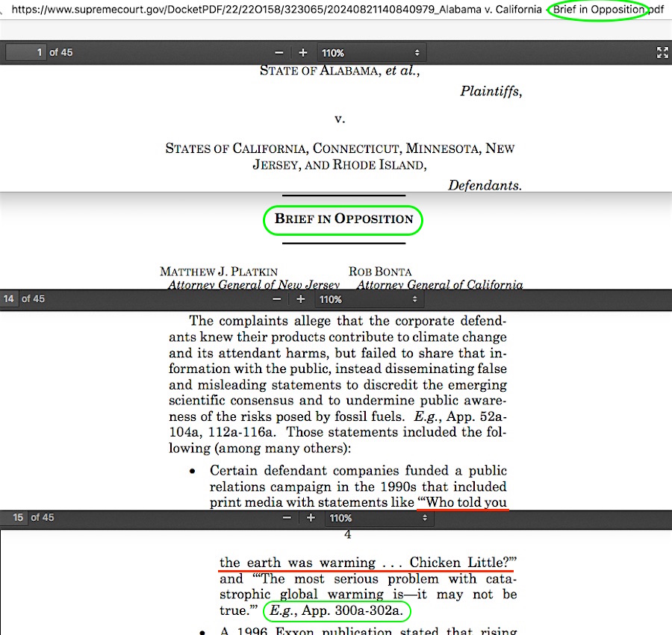The width and height of the screenshot is (672, 635).
Task: Click the circled 'Brief in Opposition' heading
Action: pos(343,219)
